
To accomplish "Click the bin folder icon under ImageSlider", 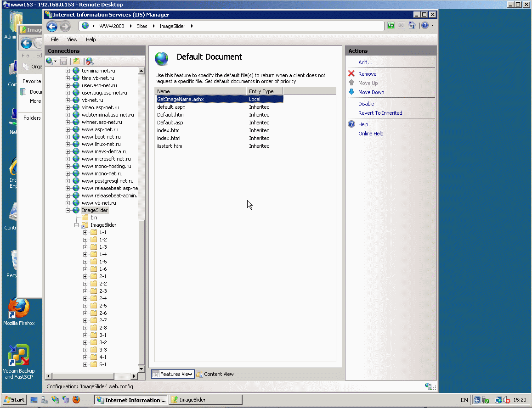I will coord(85,218).
